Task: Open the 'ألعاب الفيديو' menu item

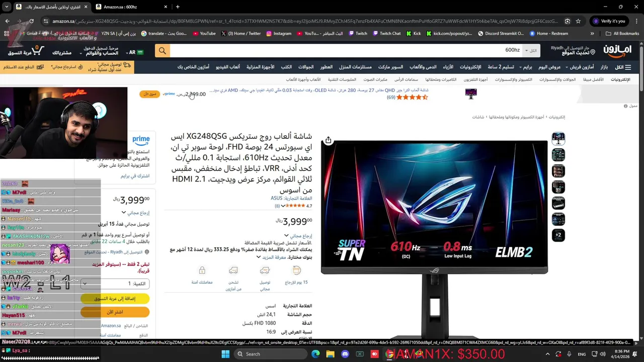Action: click(228, 67)
